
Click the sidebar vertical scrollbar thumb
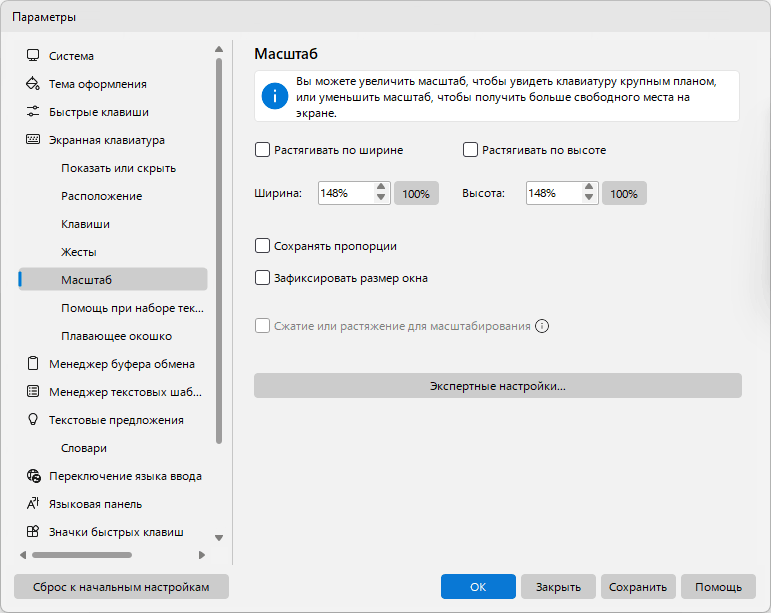pos(219,251)
